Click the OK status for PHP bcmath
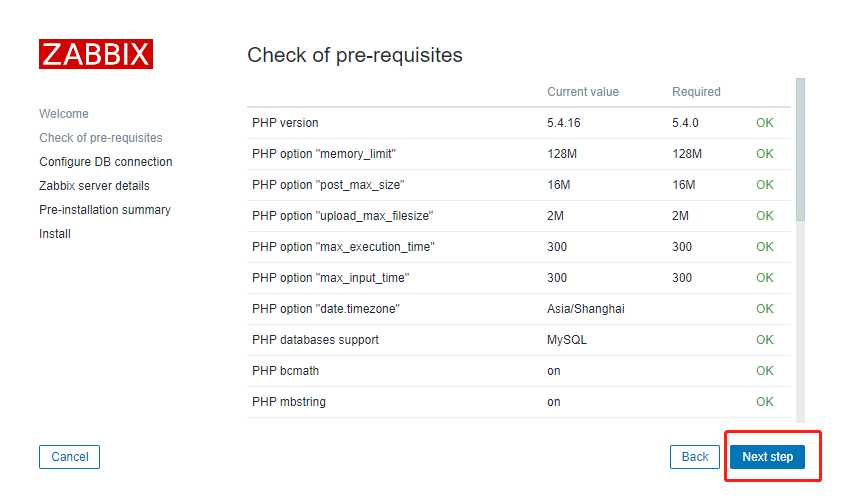The width and height of the screenshot is (847, 500). (765, 371)
